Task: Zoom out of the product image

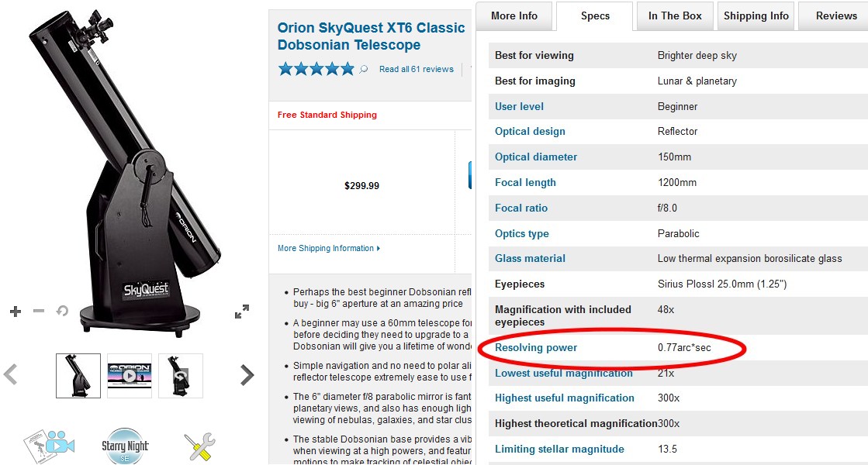Action: click(39, 312)
